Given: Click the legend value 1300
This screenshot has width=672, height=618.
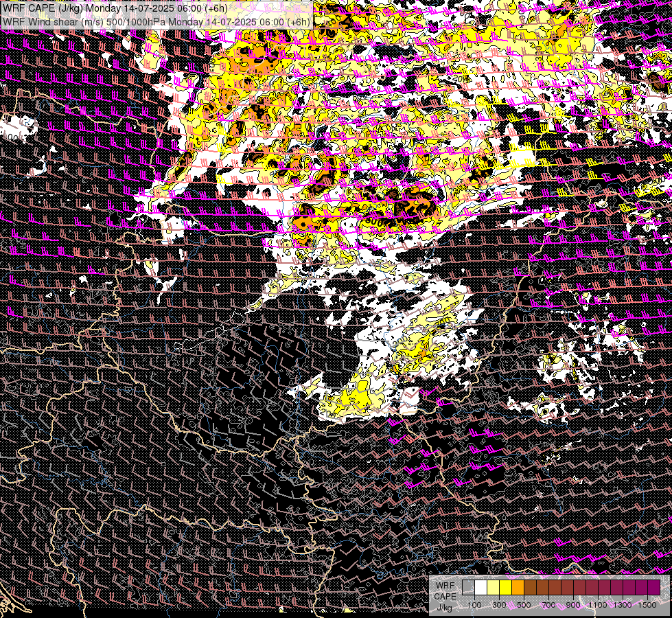Looking at the screenshot, I should pyautogui.click(x=623, y=605).
